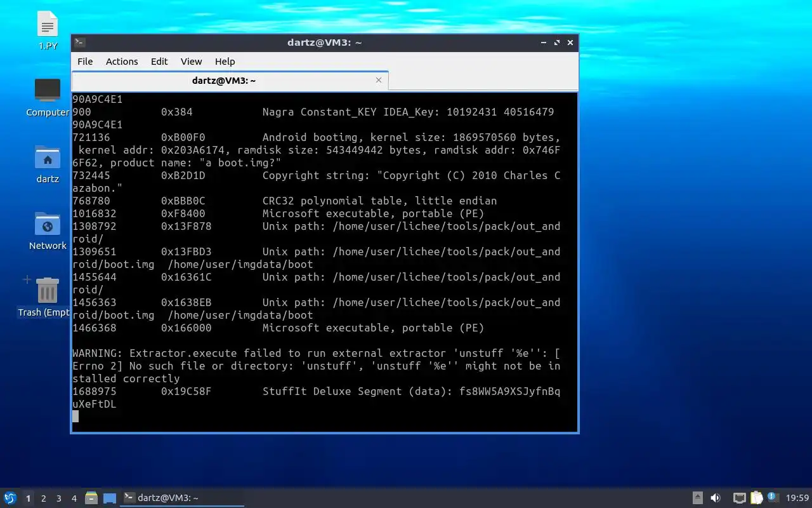812x508 pixels.
Task: Open the volume control tray icon
Action: coord(716,498)
